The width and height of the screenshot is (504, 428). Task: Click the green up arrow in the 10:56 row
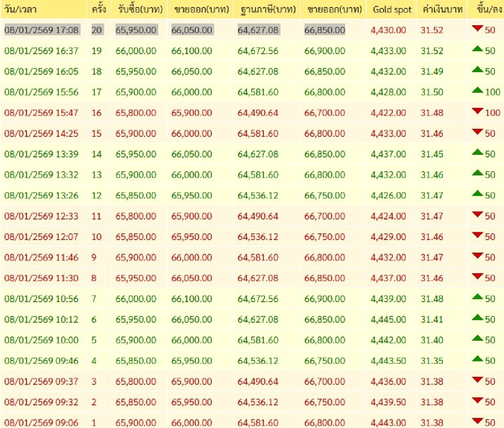(477, 297)
